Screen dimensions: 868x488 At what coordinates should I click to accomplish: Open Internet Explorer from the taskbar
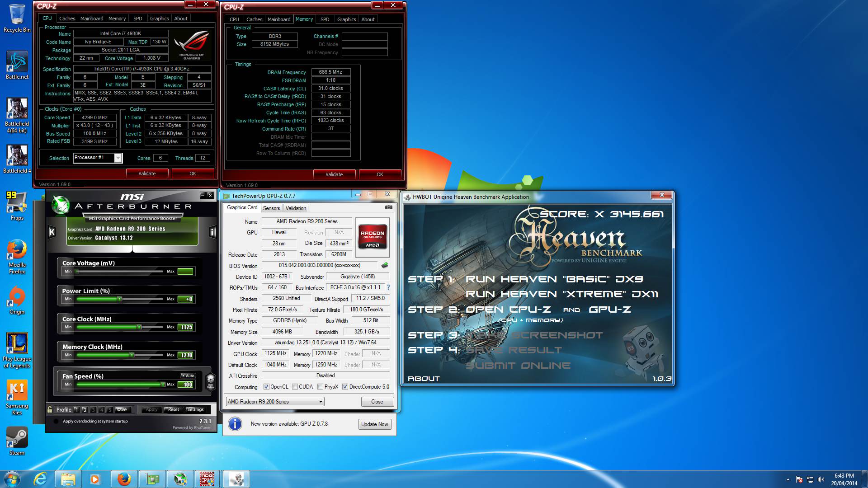[x=41, y=479]
